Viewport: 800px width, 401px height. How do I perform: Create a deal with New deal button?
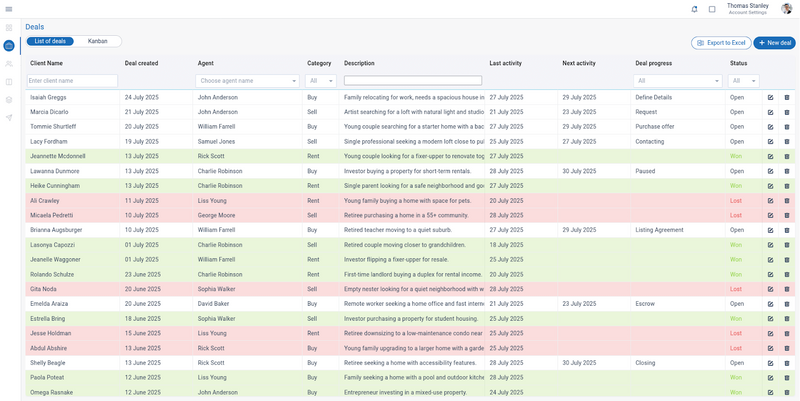(774, 43)
